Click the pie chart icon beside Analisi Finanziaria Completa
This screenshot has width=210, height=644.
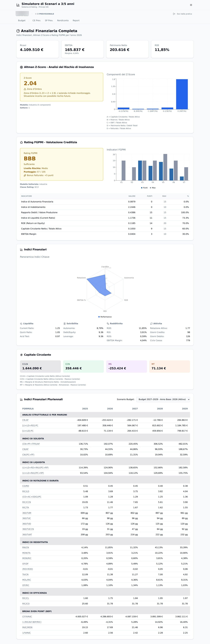tap(18, 31)
